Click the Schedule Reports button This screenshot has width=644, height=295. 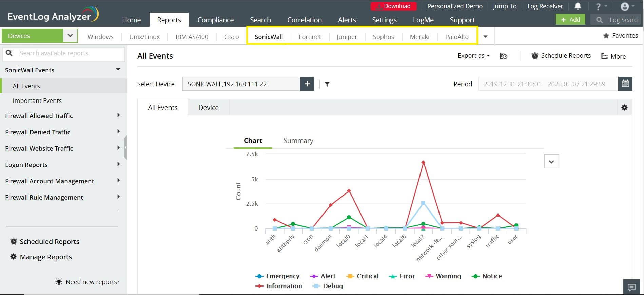pyautogui.click(x=561, y=56)
